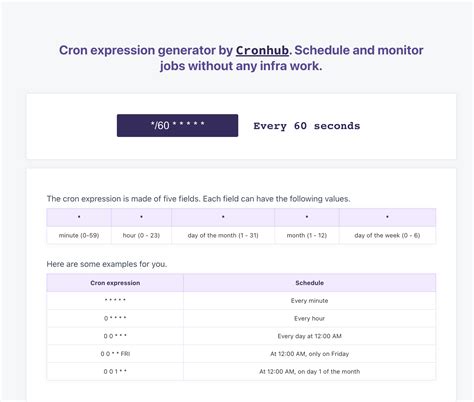The width and height of the screenshot is (474, 402).
Task: Pick the '0 0 * * FRI' example expression
Action: click(x=115, y=354)
